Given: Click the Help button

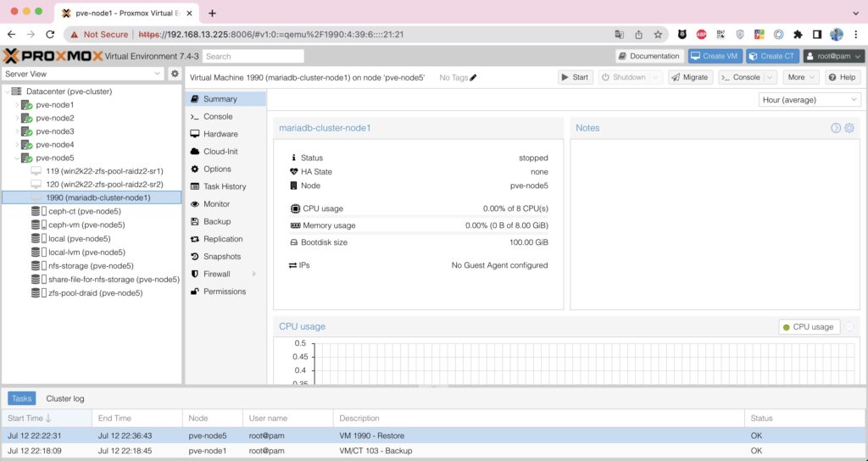Looking at the screenshot, I should pos(843,77).
